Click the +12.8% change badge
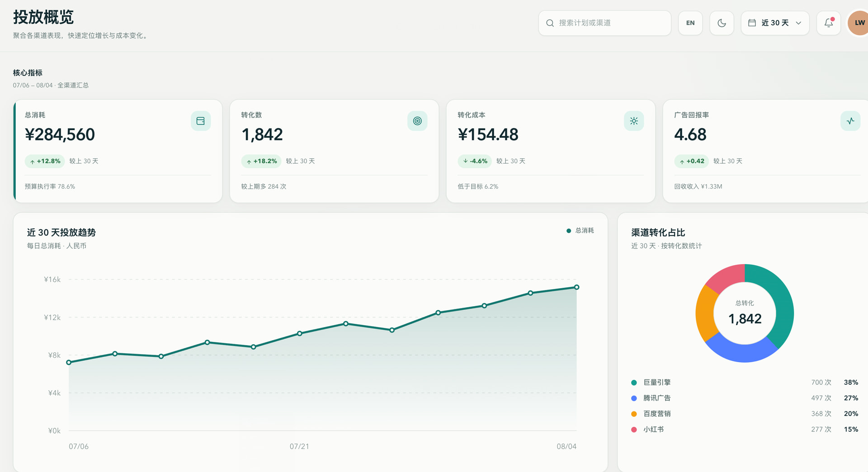868x472 pixels. coord(45,161)
